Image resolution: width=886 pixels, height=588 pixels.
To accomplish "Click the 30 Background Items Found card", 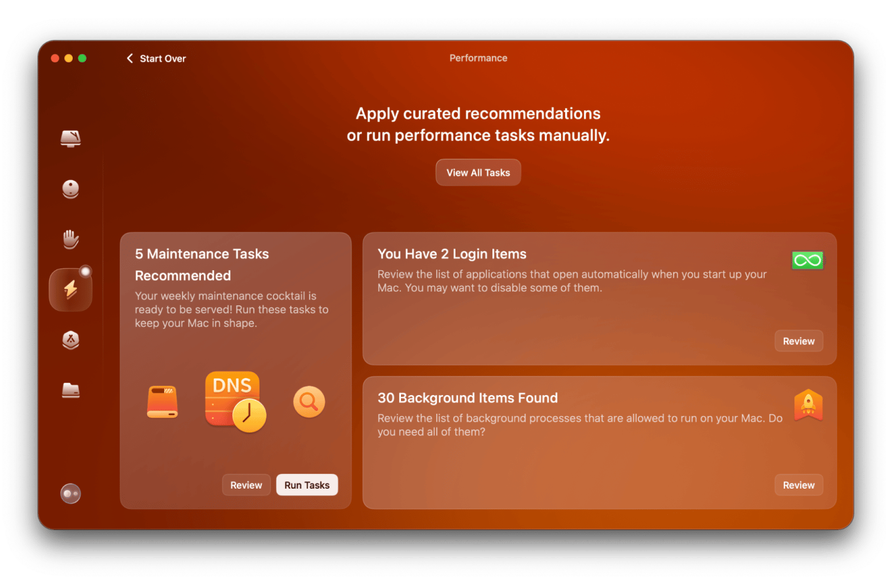I will tap(599, 442).
